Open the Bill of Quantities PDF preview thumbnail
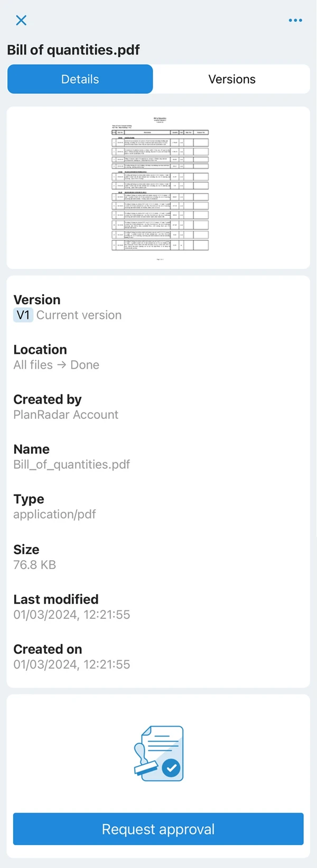The image size is (317, 868). (x=160, y=188)
